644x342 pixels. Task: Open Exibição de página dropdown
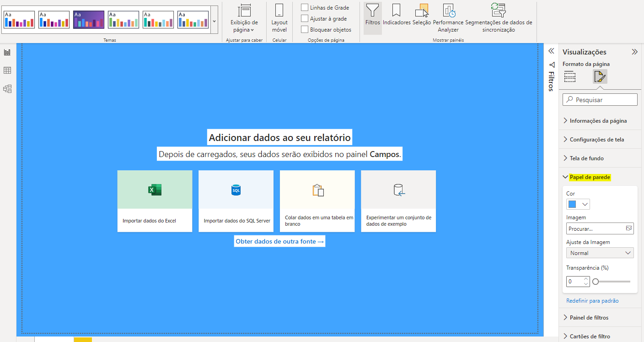pyautogui.click(x=244, y=18)
